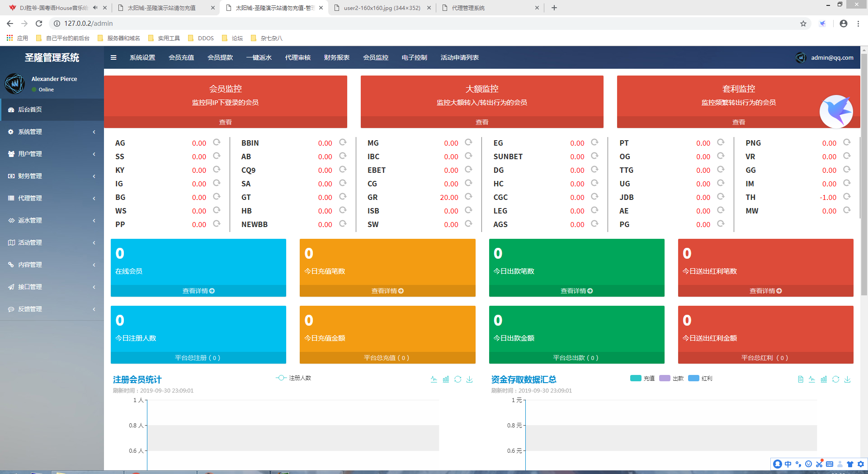This screenshot has height=474, width=868.
Task: Switch 资金存取数据汇总 to line chart view
Action: (811, 379)
